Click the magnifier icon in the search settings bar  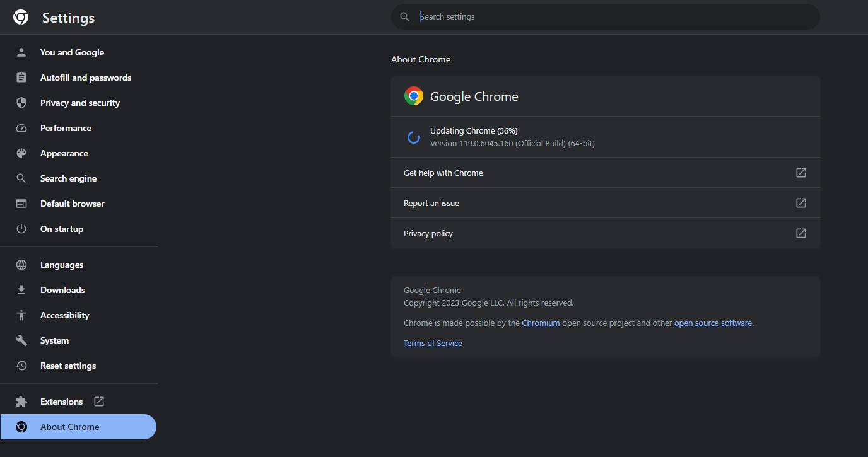(405, 17)
